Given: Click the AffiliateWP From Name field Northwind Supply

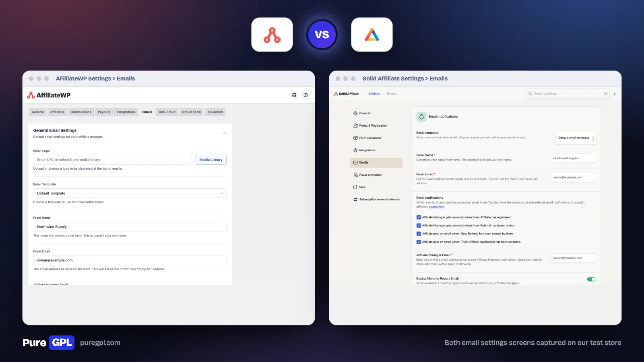Looking at the screenshot, I should click(130, 227).
